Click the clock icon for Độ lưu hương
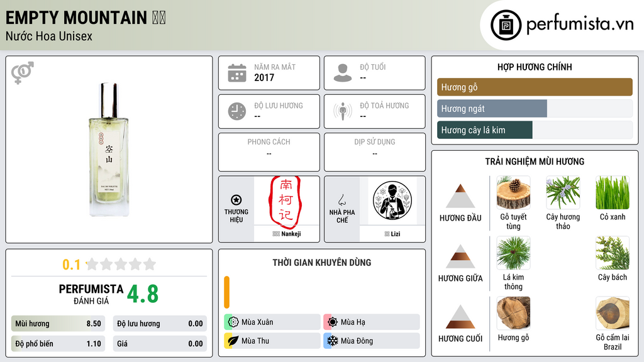644x362 pixels. [237, 111]
